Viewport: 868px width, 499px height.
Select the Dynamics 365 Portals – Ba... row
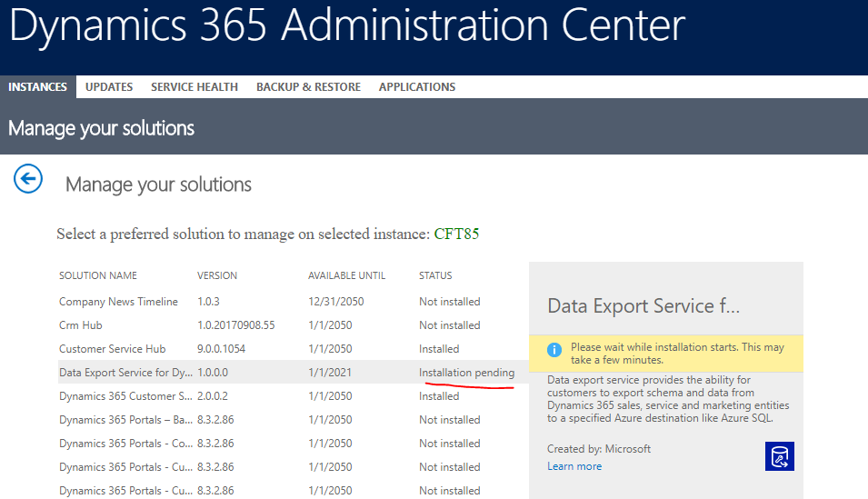click(293, 420)
